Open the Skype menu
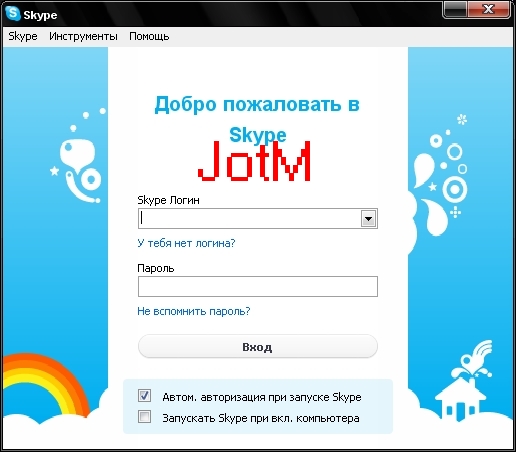 [23, 36]
